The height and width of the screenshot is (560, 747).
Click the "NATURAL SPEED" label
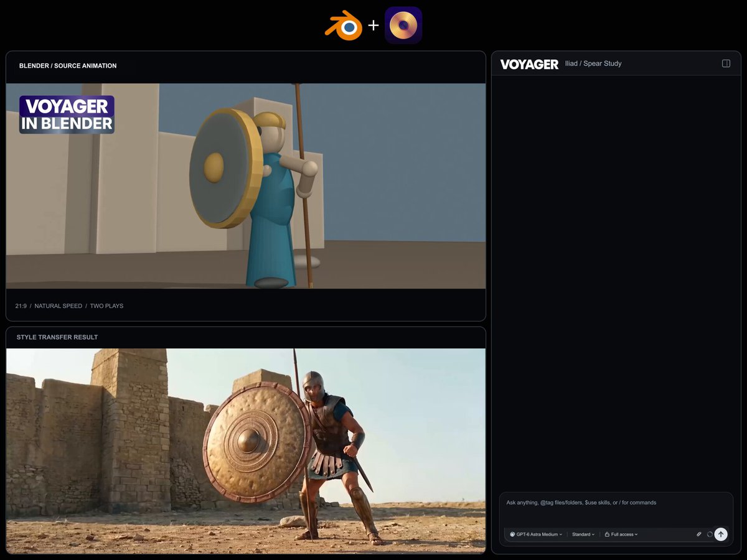point(59,306)
